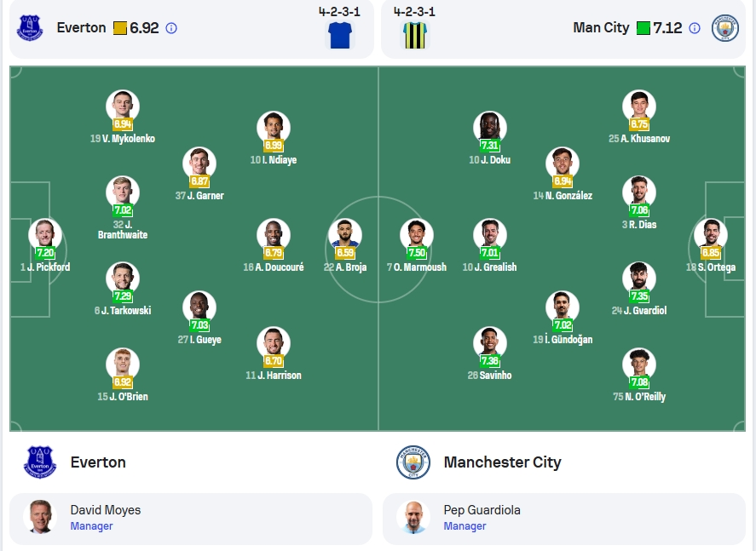Viewport: 756px width, 551px height.
Task: Open J. Pickford's player photo
Action: point(45,234)
